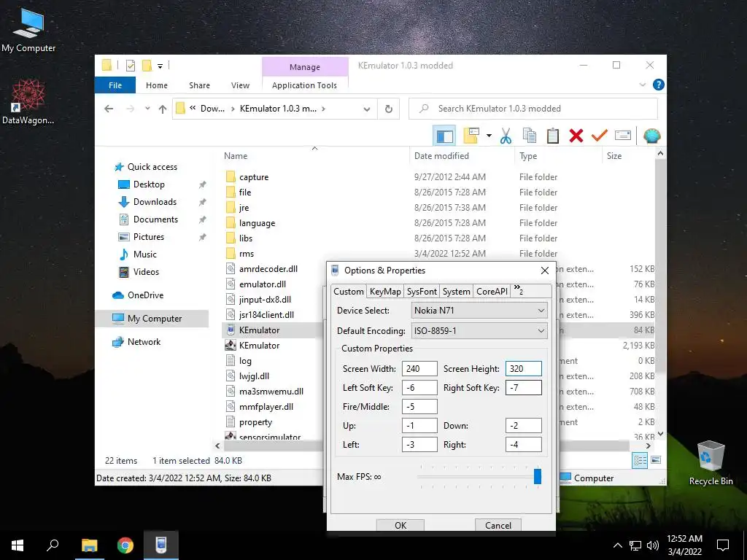
Task: Select Network in navigation pane
Action: pyautogui.click(x=144, y=342)
